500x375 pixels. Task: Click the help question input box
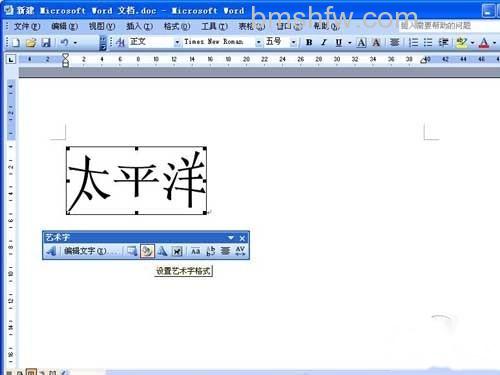click(448, 26)
